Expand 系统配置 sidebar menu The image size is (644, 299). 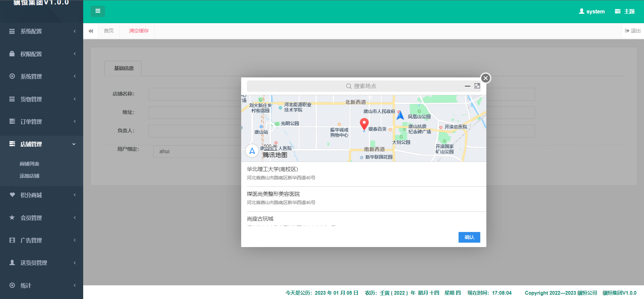(x=42, y=31)
